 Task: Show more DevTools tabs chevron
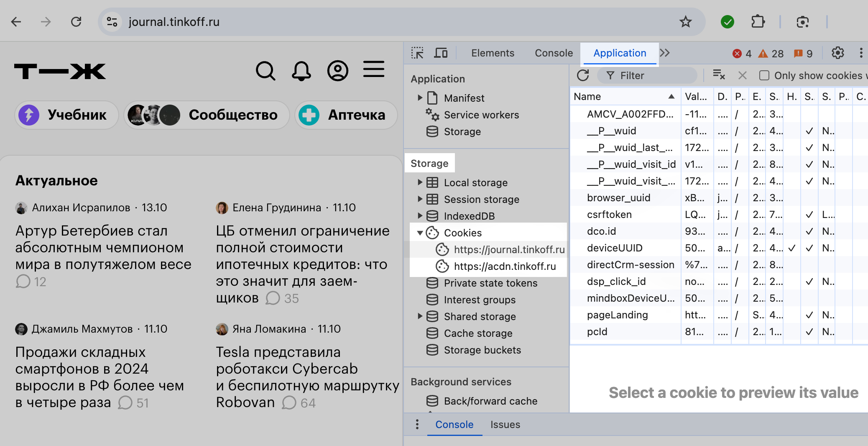[665, 53]
